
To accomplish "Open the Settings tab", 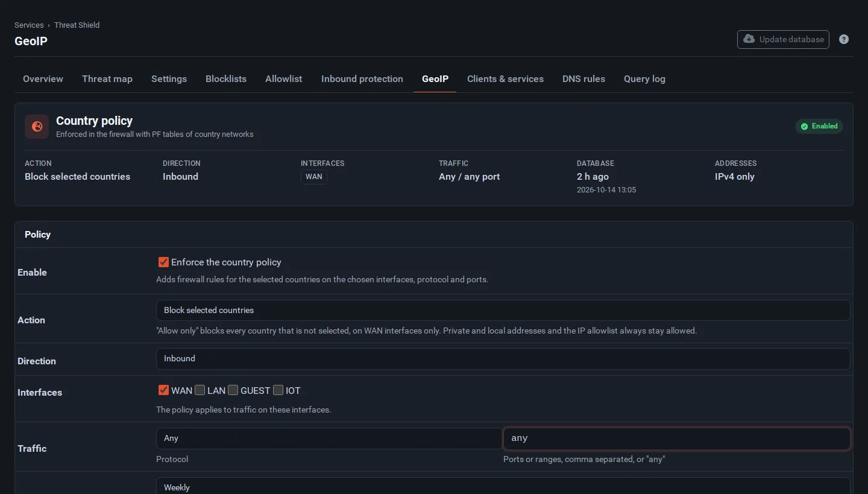I will pyautogui.click(x=169, y=79).
